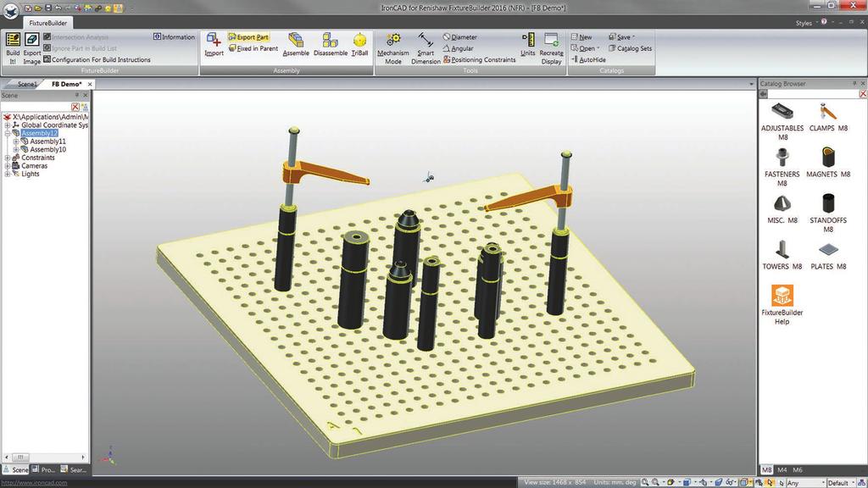The width and height of the screenshot is (868, 488).
Task: Click Recreate Display
Action: (551, 48)
